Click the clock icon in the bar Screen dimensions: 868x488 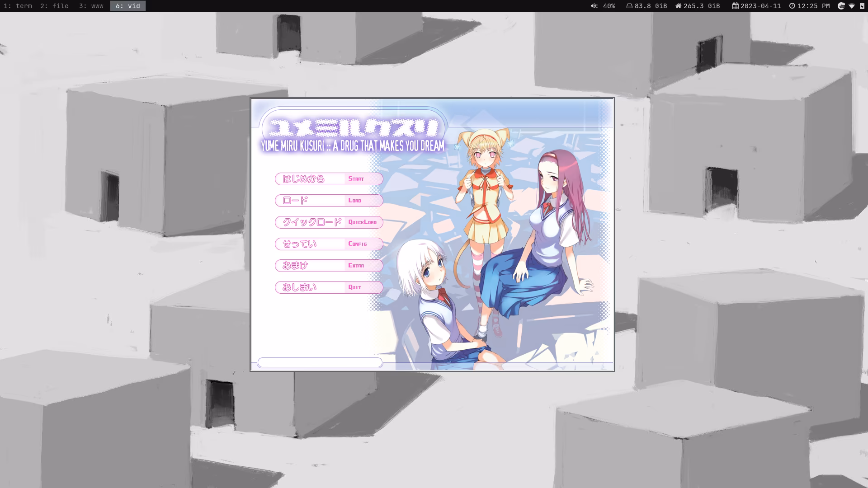pos(792,6)
